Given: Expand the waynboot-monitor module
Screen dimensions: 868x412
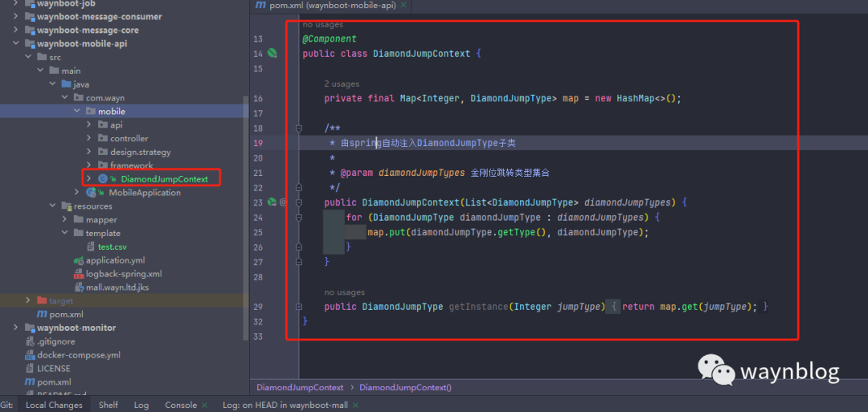Looking at the screenshot, I should point(15,328).
